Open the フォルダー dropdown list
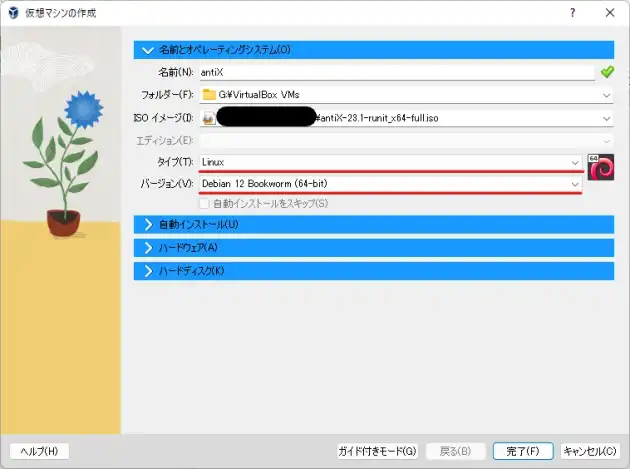Screen dimensions: 630x469 tap(606, 95)
